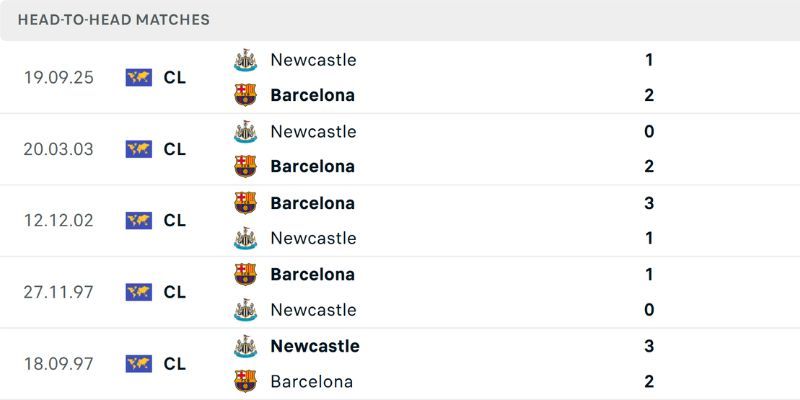This screenshot has height=400, width=800.
Task: Open Newcastle team link in 19.09.25 match
Action: pos(313,60)
